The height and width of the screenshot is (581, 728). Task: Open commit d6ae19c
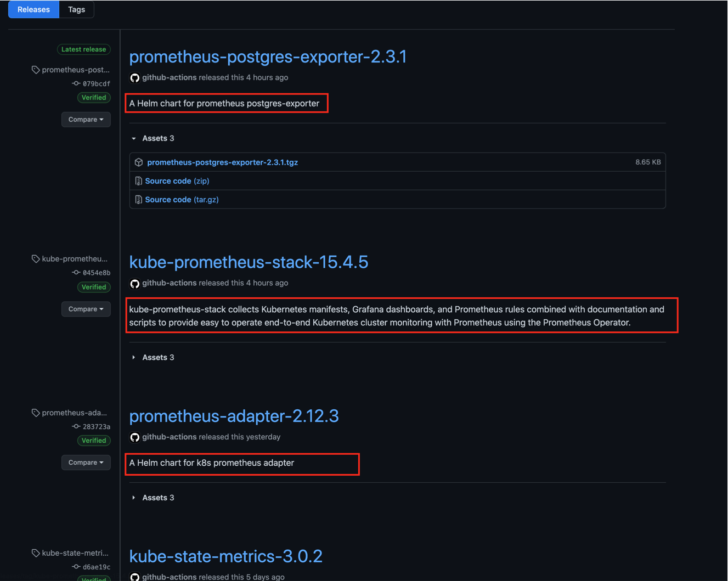[x=97, y=567]
